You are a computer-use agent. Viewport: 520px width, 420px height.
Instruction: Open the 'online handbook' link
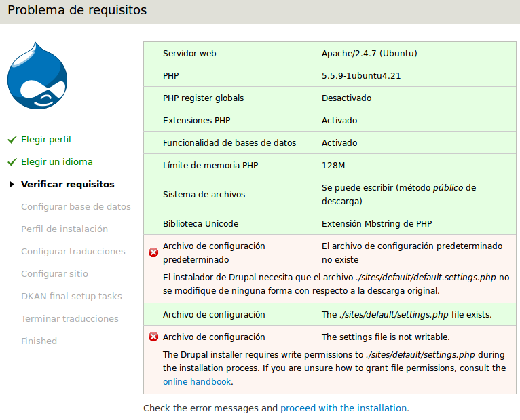[197, 382]
